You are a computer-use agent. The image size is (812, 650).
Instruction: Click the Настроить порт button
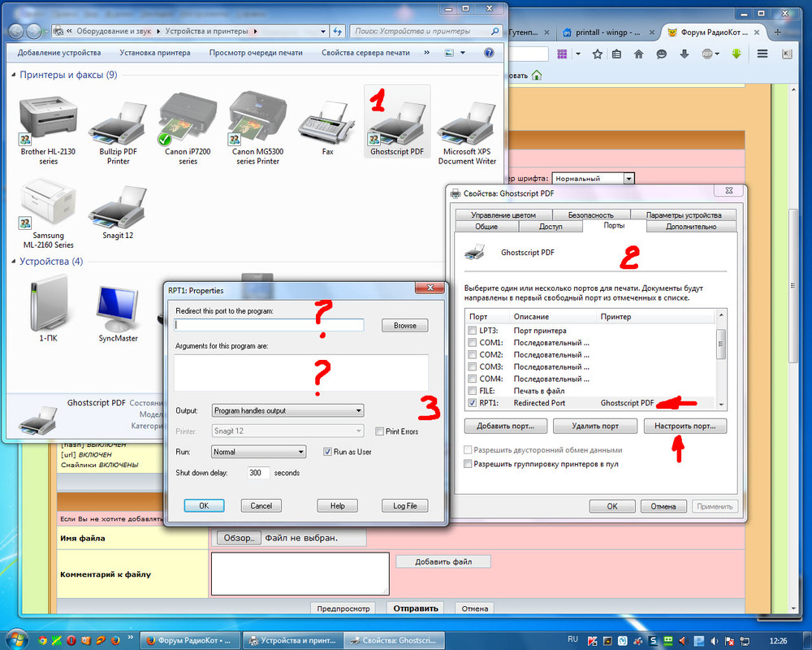point(685,426)
